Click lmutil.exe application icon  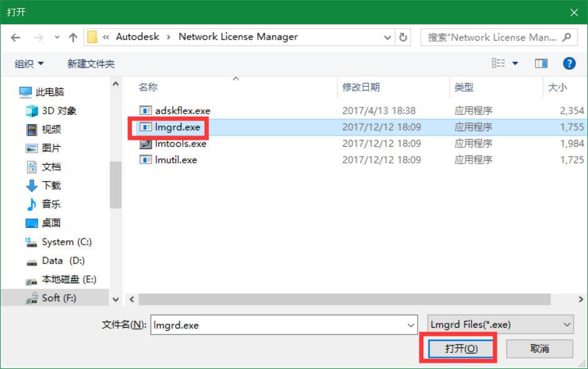(x=145, y=160)
